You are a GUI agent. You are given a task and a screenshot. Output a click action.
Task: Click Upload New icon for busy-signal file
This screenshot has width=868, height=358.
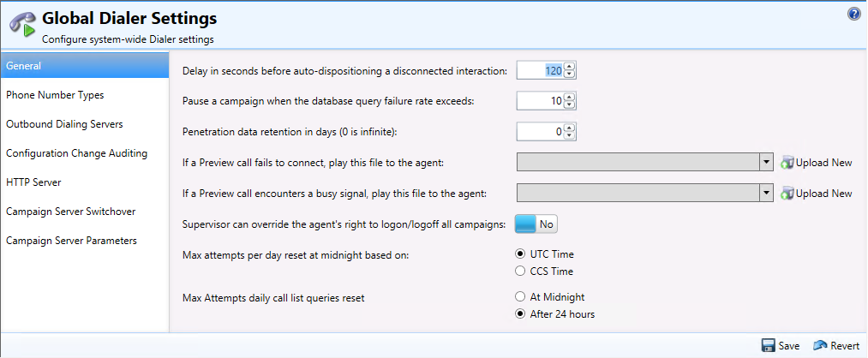[x=787, y=194]
